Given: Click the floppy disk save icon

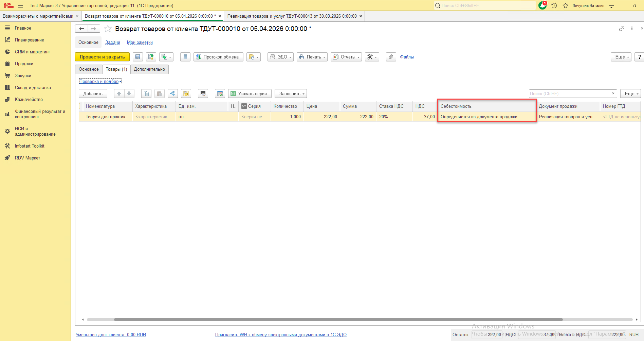Looking at the screenshot, I should click(x=138, y=57).
